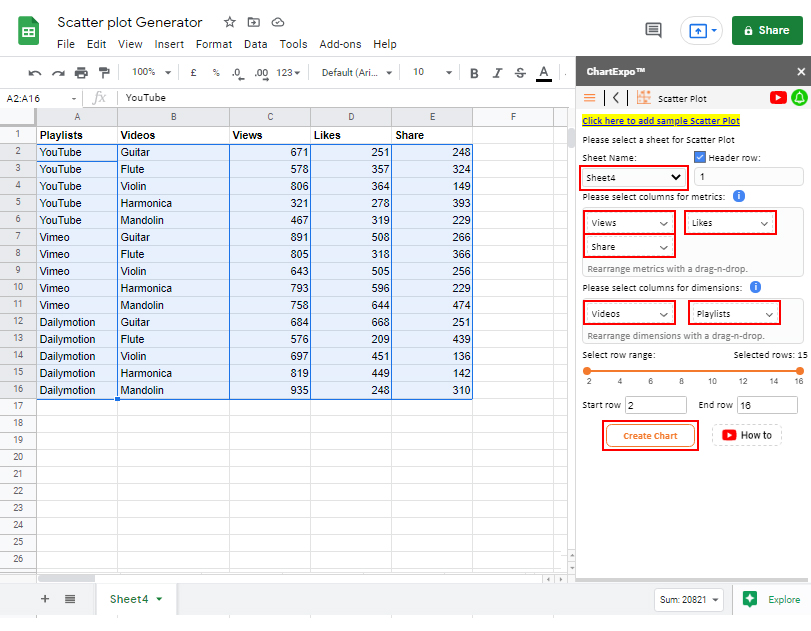Print the spreadsheet
Viewport: 811px width, 631px height.
[x=81, y=73]
